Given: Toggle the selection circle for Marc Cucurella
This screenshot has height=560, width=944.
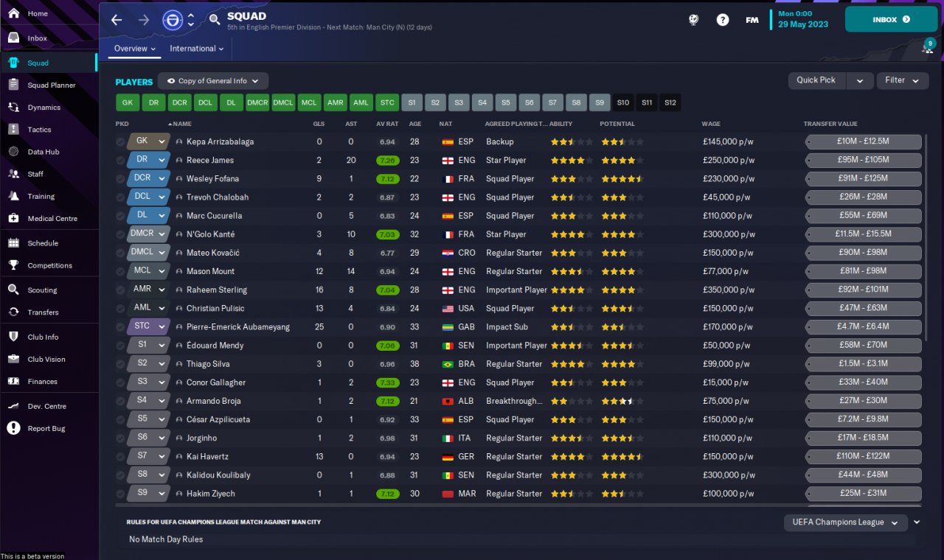Looking at the screenshot, I should tap(120, 216).
